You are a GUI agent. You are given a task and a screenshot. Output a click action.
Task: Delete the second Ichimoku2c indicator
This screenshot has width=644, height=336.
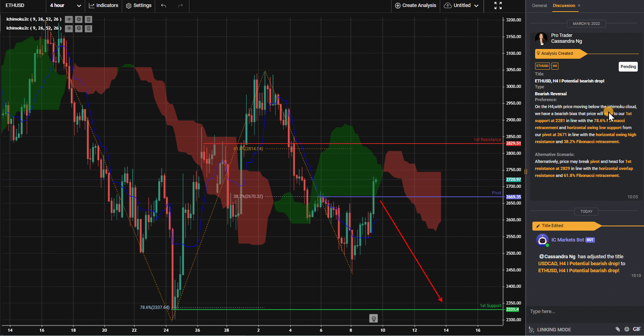tap(89, 28)
